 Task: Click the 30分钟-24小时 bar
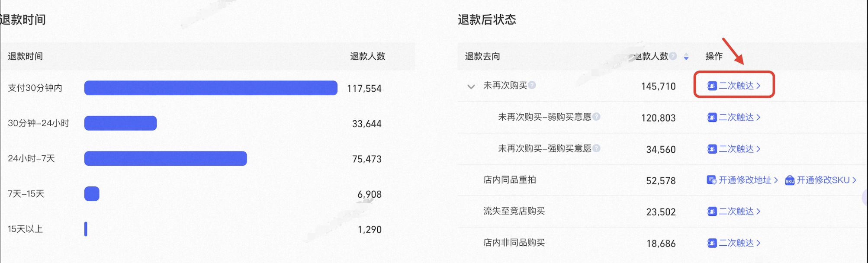120,123
